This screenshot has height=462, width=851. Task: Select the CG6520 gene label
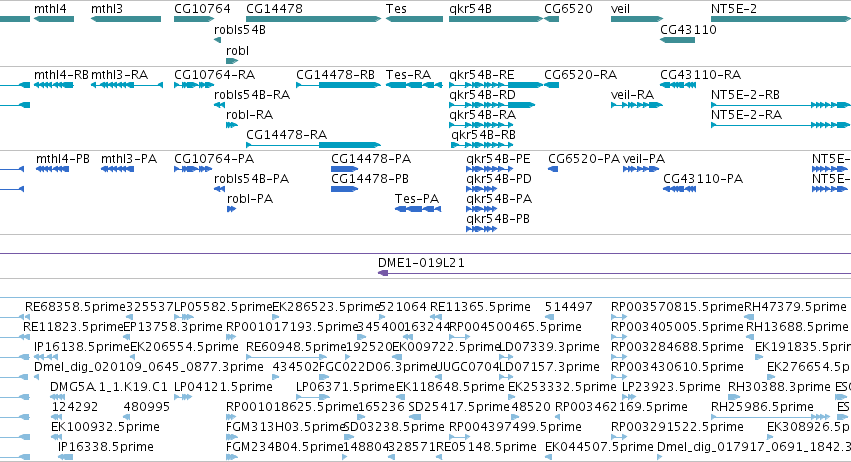[568, 9]
